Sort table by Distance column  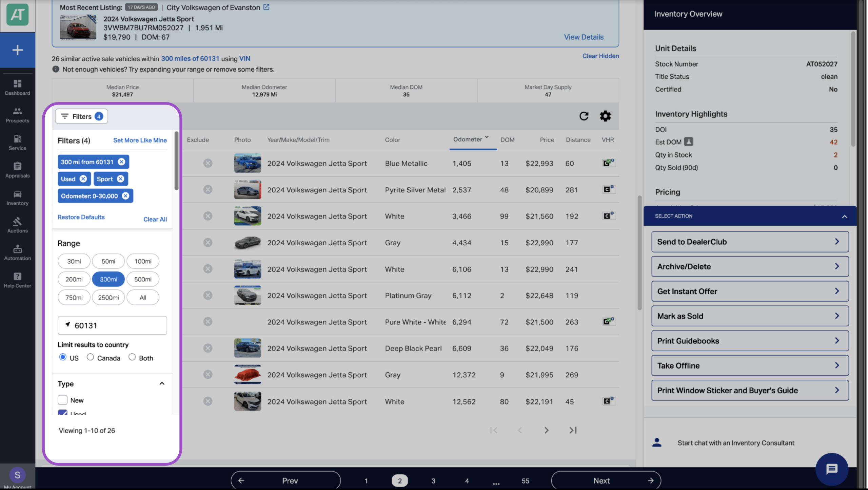coord(578,140)
